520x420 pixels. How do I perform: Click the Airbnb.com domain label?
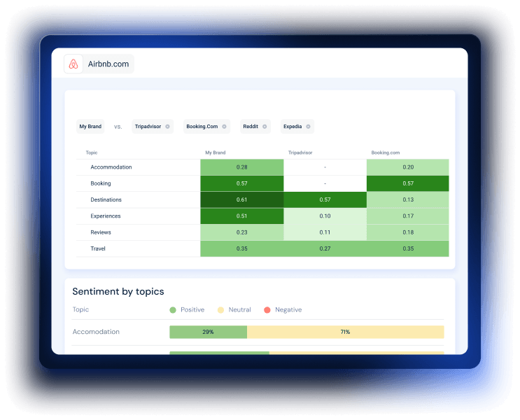click(108, 64)
